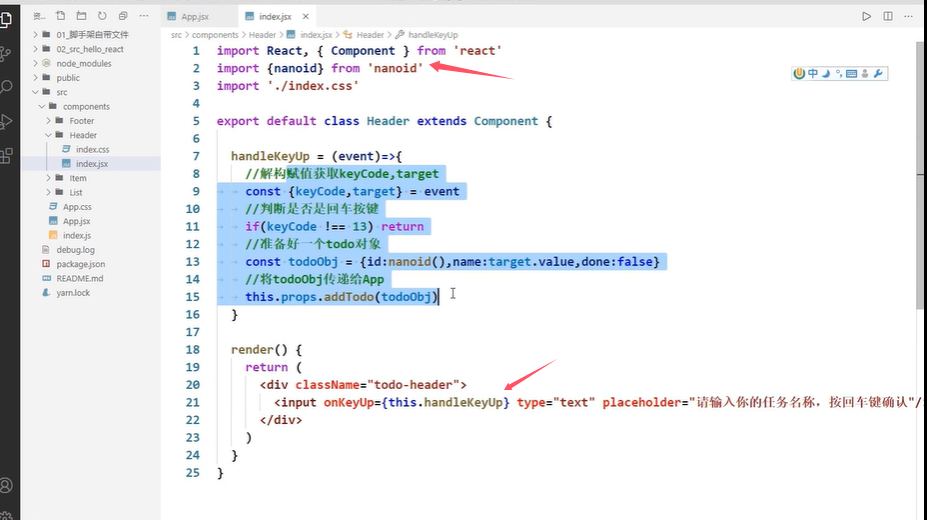The height and width of the screenshot is (520, 927).
Task: Open yarn.lock file
Action: pos(73,292)
